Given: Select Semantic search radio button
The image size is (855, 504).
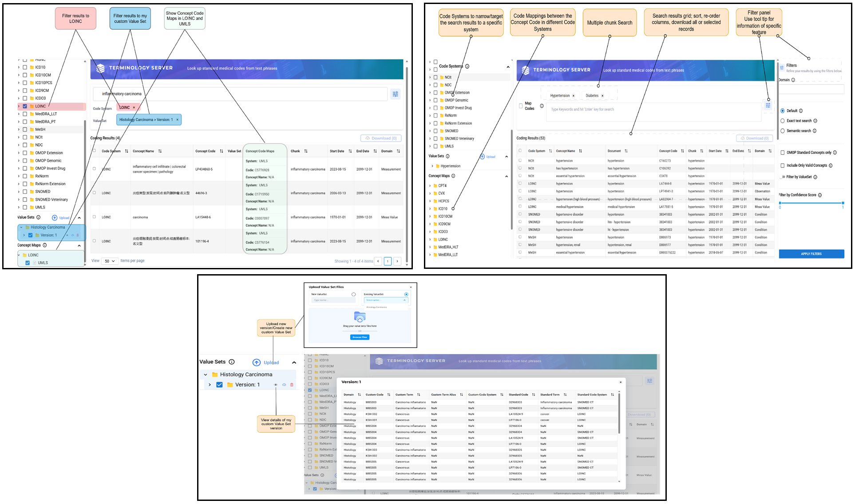Looking at the screenshot, I should point(783,131).
